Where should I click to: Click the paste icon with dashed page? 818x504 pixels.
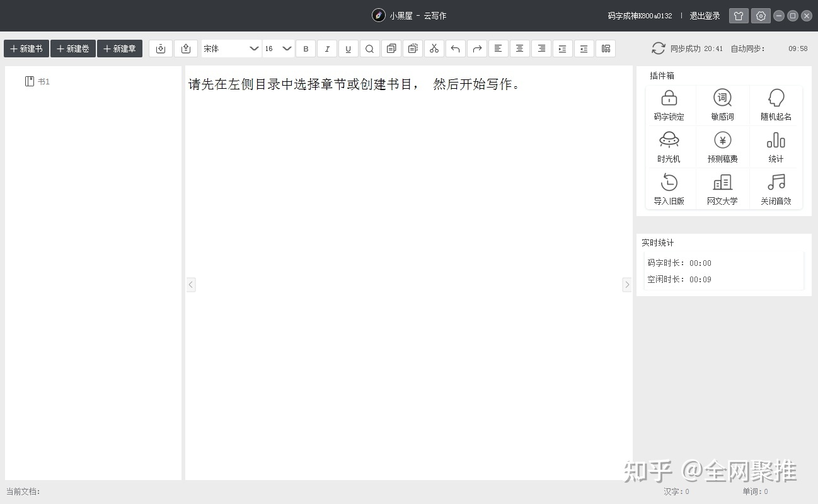[x=413, y=49]
